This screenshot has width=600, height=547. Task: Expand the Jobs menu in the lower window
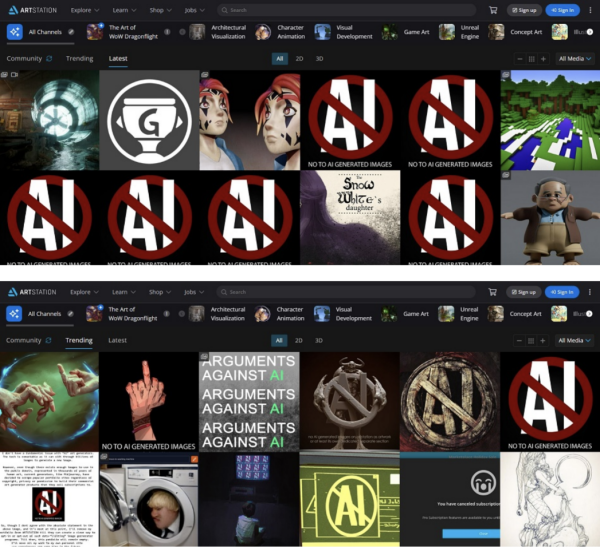tap(194, 292)
